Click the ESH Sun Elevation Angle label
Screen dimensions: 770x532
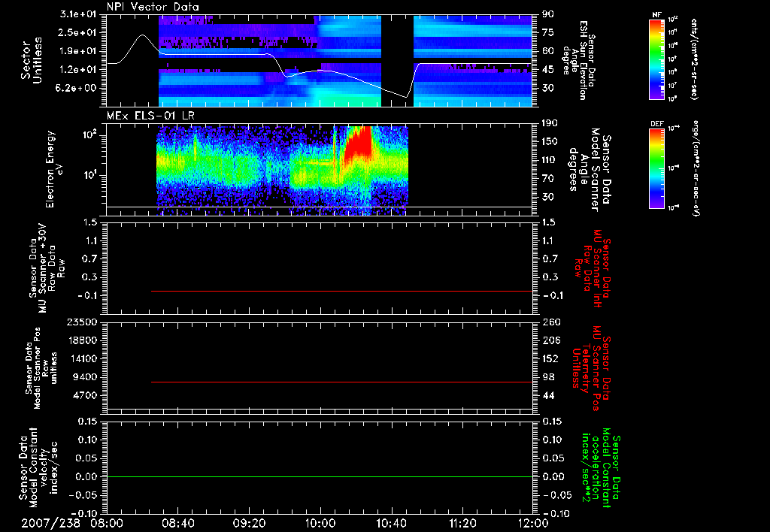tap(580, 60)
